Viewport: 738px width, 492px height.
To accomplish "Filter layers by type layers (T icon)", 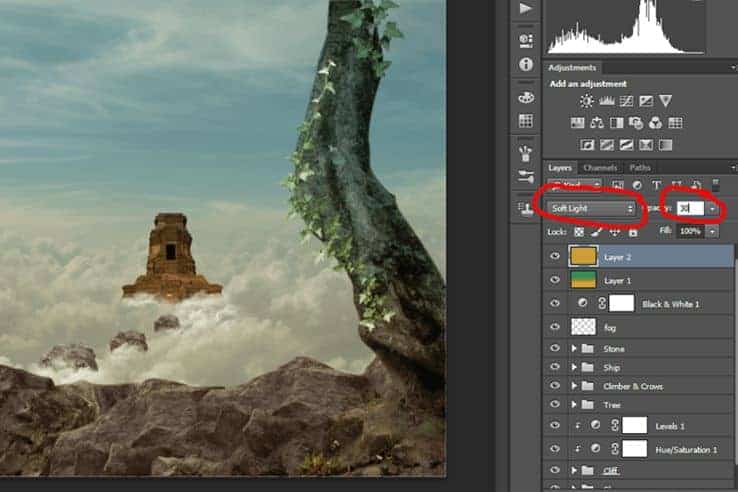I will pos(657,185).
